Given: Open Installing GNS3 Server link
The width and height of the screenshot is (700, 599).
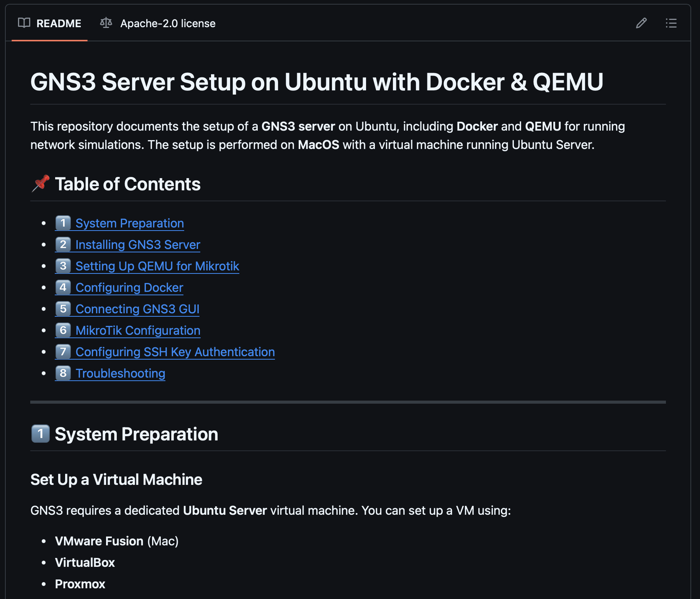Looking at the screenshot, I should point(128,245).
